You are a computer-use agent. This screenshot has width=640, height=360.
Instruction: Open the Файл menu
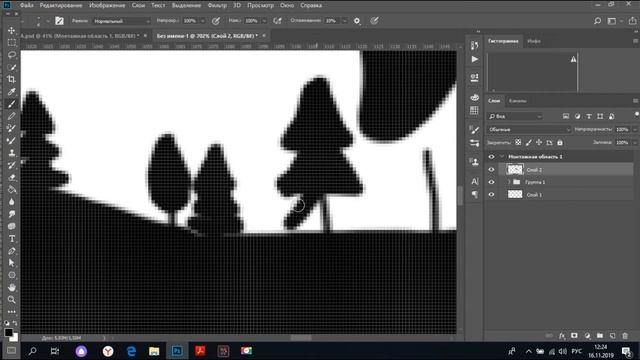point(27,5)
